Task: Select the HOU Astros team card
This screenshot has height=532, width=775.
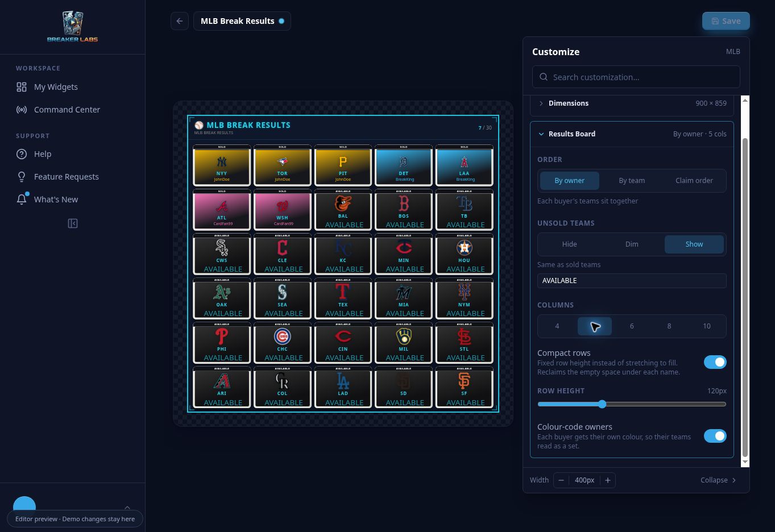Action: [x=465, y=253]
